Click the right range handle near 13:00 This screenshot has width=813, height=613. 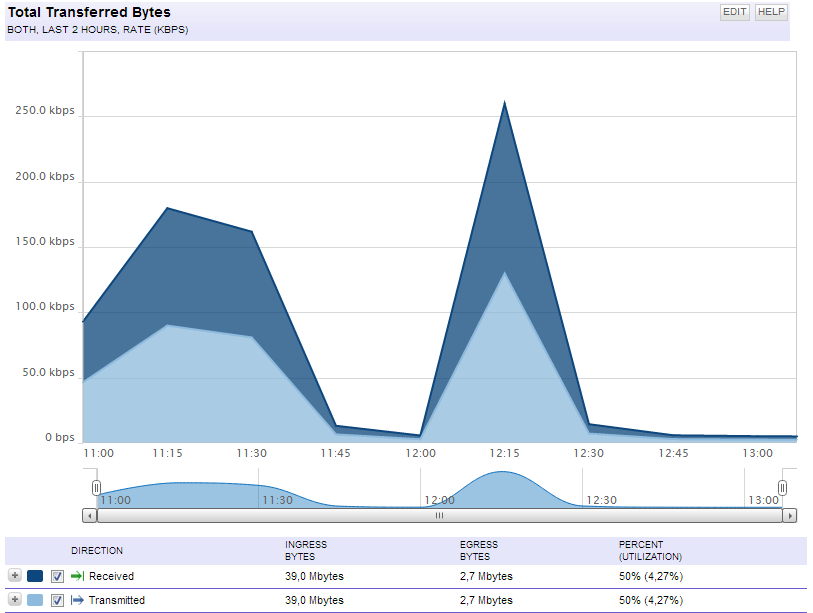pyautogui.click(x=782, y=488)
